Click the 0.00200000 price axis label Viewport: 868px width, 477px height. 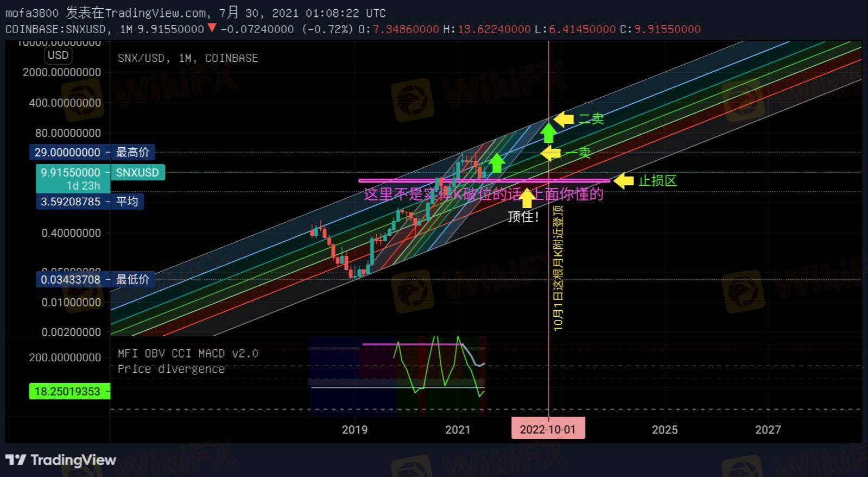pos(71,332)
